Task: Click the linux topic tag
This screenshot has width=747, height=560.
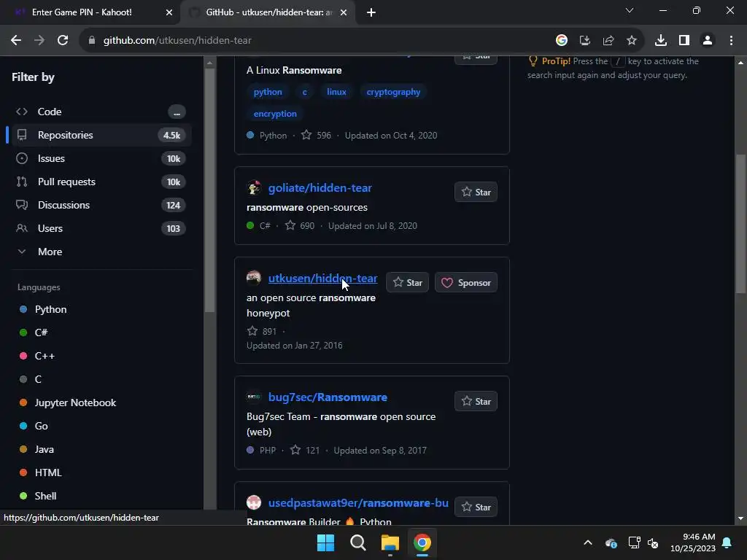Action: pos(336,92)
